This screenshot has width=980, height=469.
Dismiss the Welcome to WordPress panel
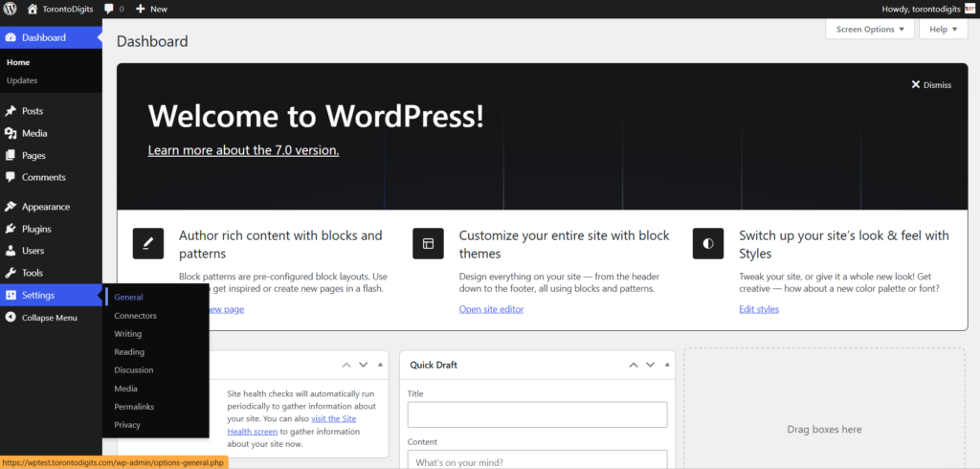coord(931,85)
